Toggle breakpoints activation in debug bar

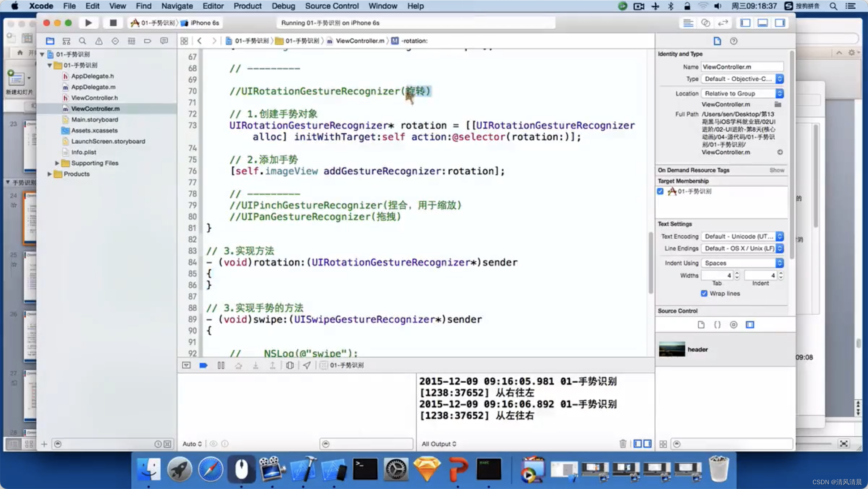click(203, 365)
